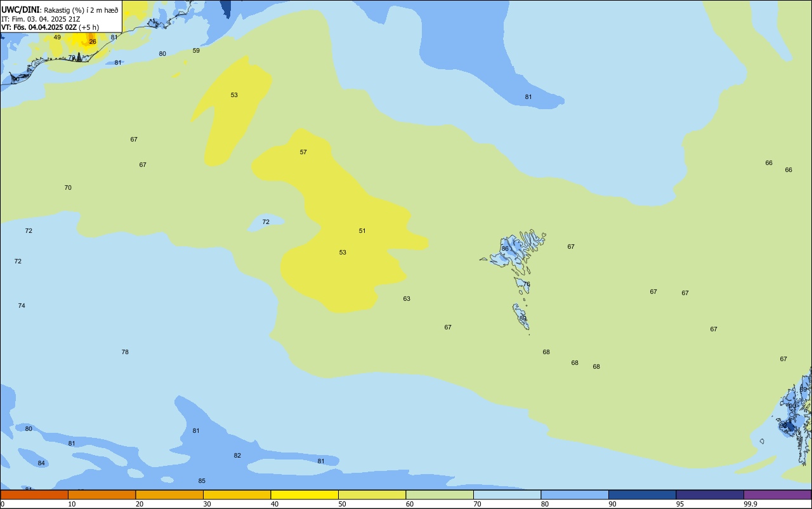Click the humidity value 49 on the map
The image size is (812, 509).
coord(57,37)
